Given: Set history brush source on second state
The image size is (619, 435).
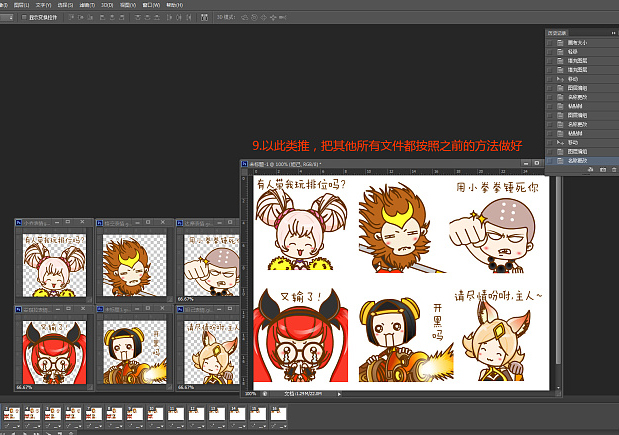Looking at the screenshot, I should coord(550,52).
